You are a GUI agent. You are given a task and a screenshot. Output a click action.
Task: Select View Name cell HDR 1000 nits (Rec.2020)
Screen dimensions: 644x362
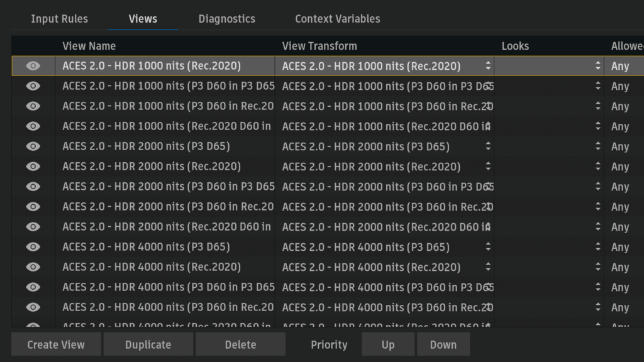tap(165, 65)
